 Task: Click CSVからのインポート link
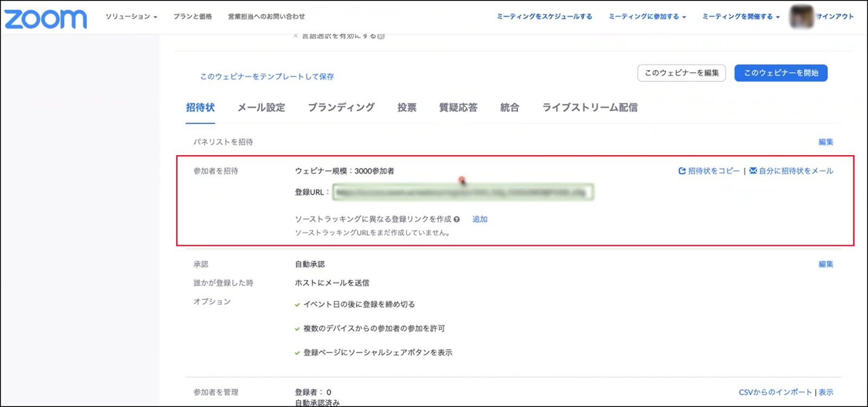[775, 392]
